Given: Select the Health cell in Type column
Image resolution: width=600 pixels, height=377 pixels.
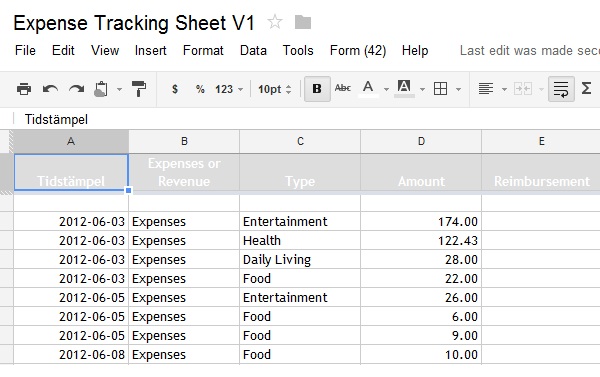Looking at the screenshot, I should coord(300,240).
